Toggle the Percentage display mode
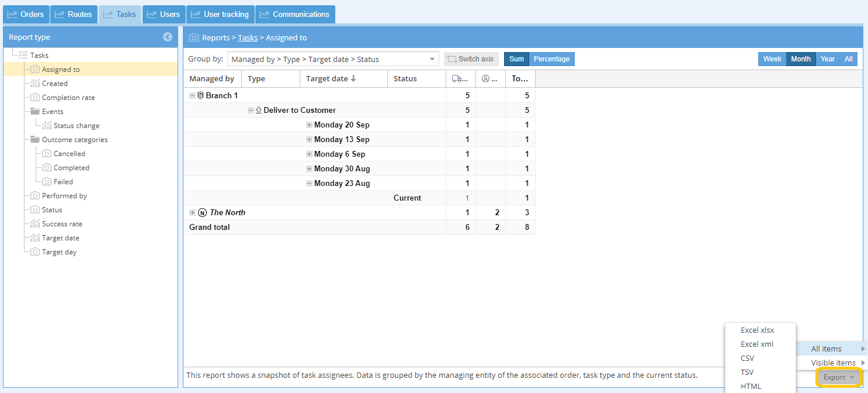This screenshot has width=868, height=393. [551, 59]
